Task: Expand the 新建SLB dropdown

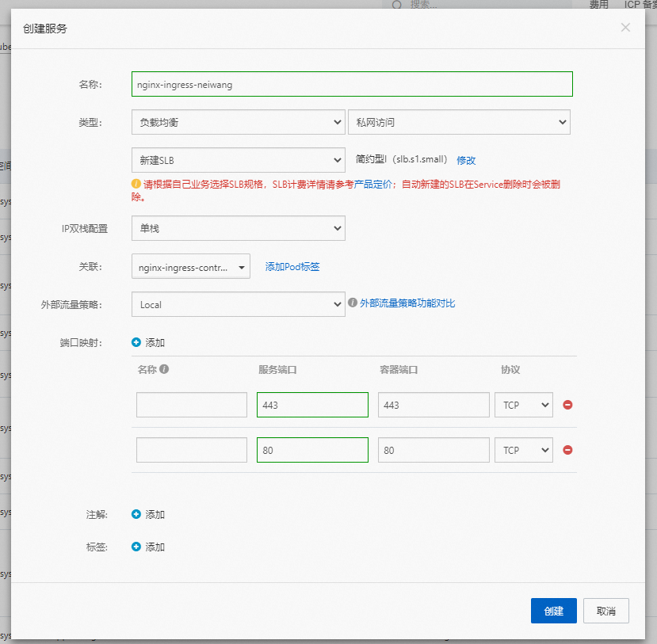Action: point(238,160)
